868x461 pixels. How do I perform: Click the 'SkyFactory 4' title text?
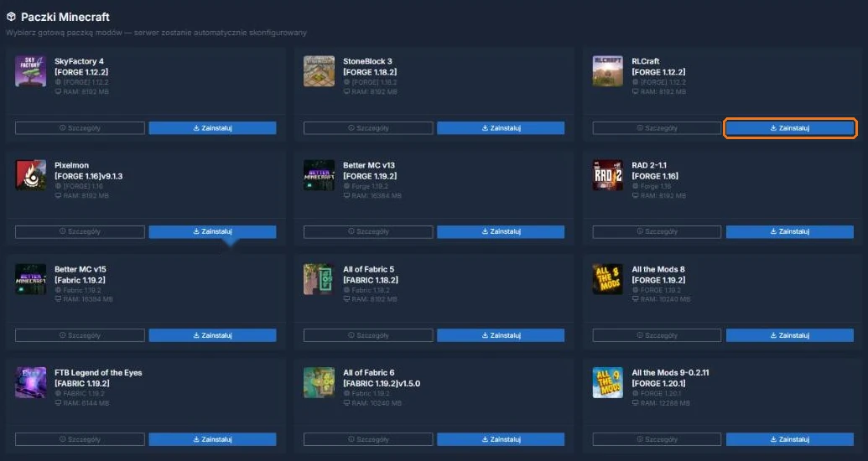[79, 61]
